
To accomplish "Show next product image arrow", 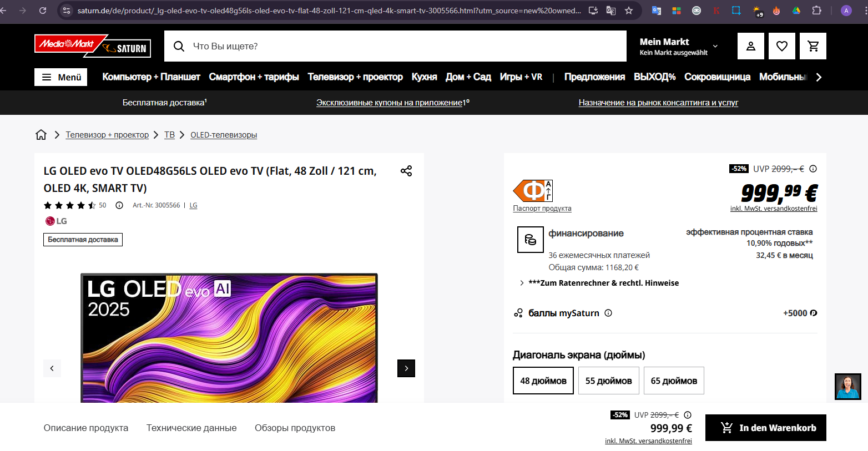I will [406, 368].
